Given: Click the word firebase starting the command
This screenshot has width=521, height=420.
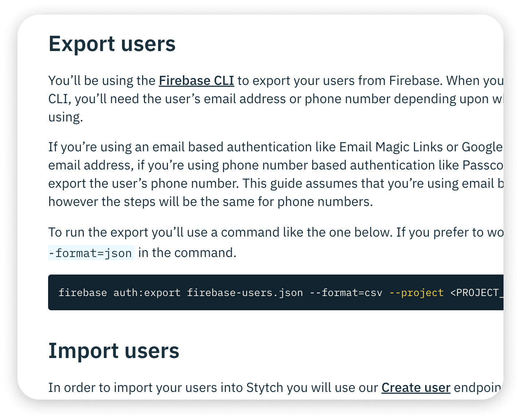Looking at the screenshot, I should [83, 293].
